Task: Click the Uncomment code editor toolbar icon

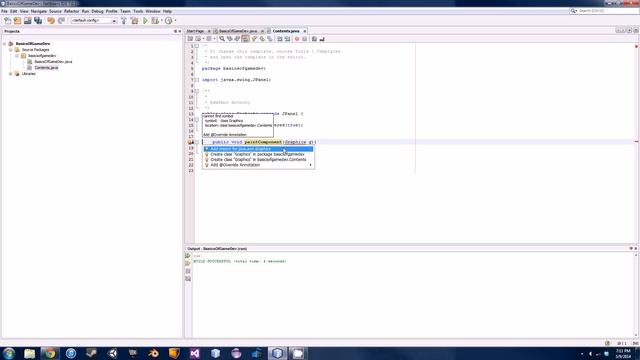Action: [322, 39]
